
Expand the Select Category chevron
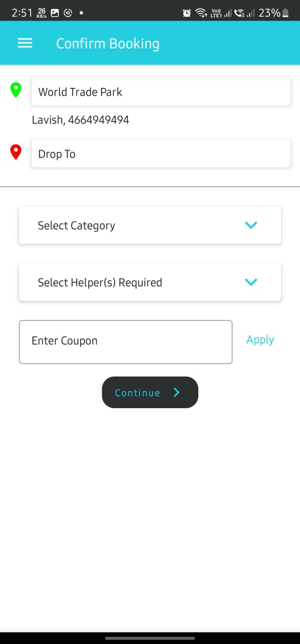[251, 225]
